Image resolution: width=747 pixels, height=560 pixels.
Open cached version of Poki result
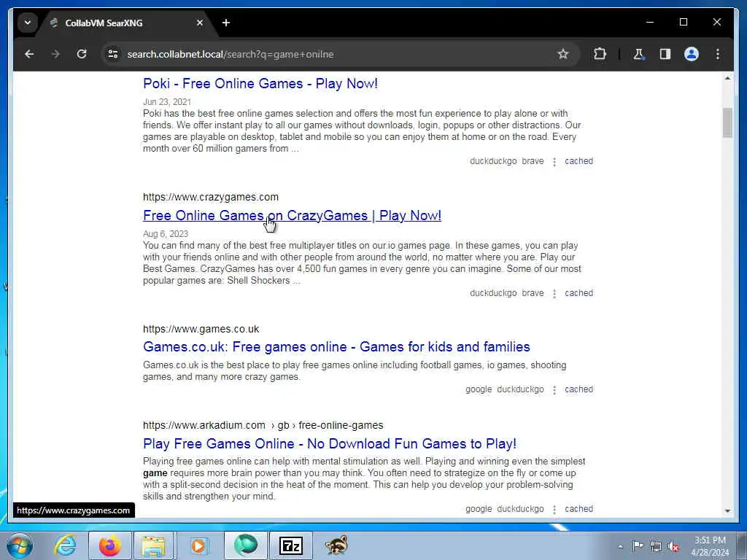point(578,161)
